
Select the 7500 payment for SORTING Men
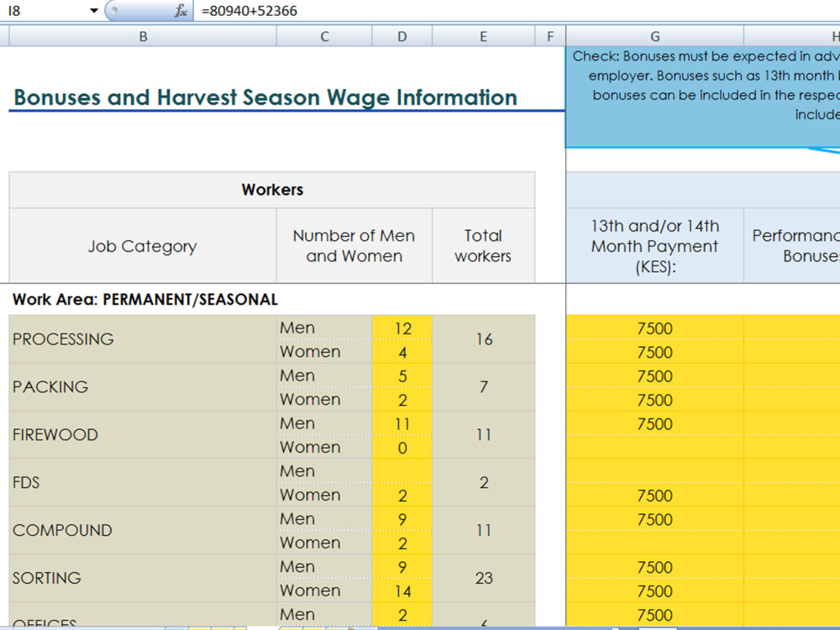click(654, 566)
